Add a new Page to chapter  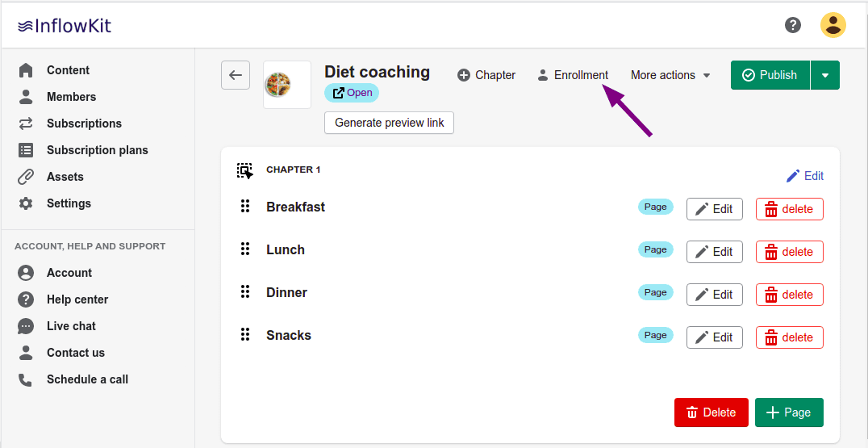[x=788, y=412]
